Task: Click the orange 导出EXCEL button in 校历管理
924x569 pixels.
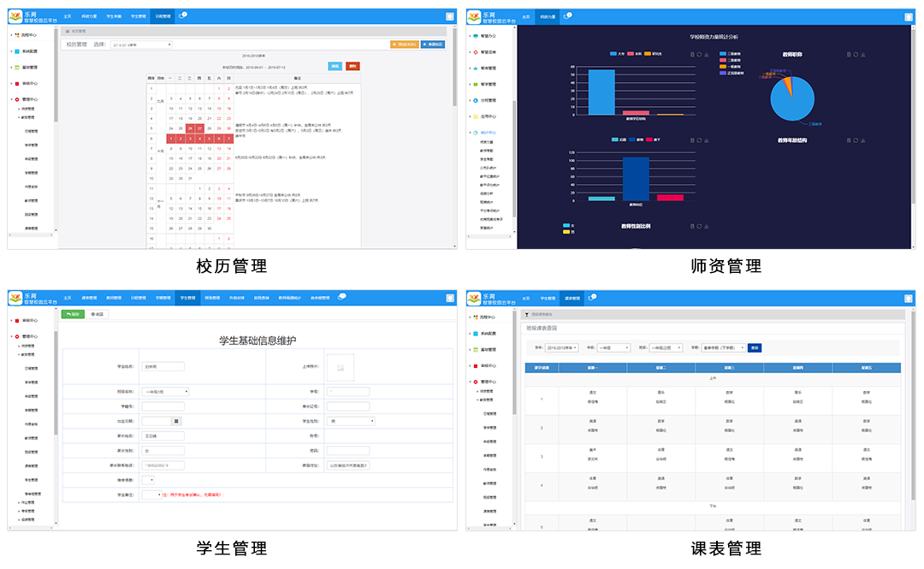Action: pyautogui.click(x=404, y=44)
